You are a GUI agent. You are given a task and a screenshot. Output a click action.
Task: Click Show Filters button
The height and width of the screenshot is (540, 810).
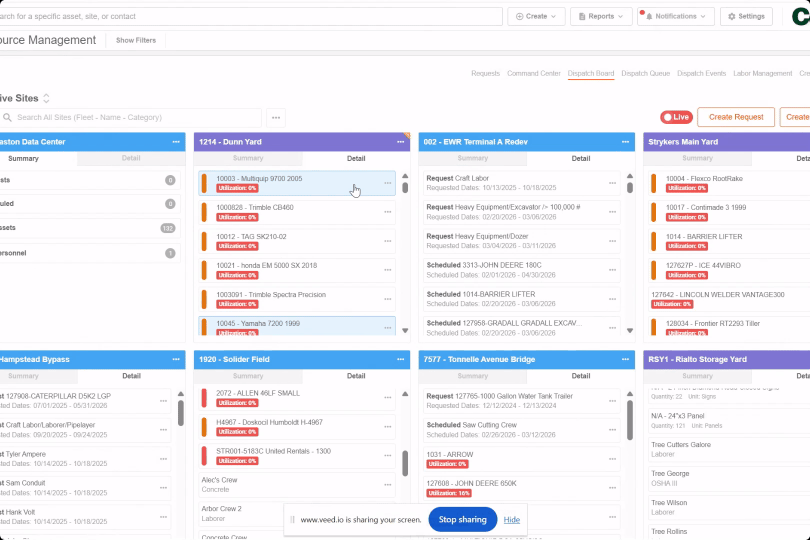[x=136, y=40]
